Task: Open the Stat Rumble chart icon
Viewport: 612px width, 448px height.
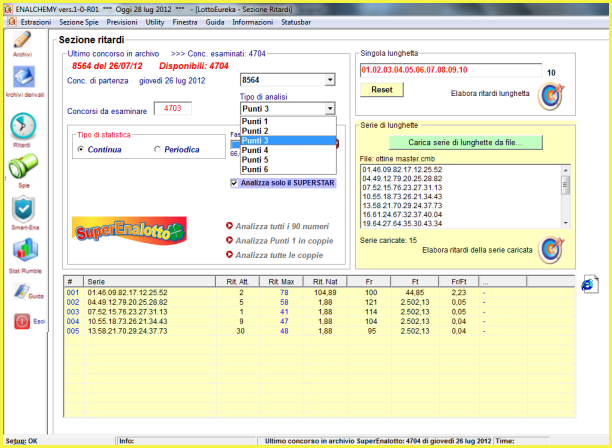Action: pos(25,250)
